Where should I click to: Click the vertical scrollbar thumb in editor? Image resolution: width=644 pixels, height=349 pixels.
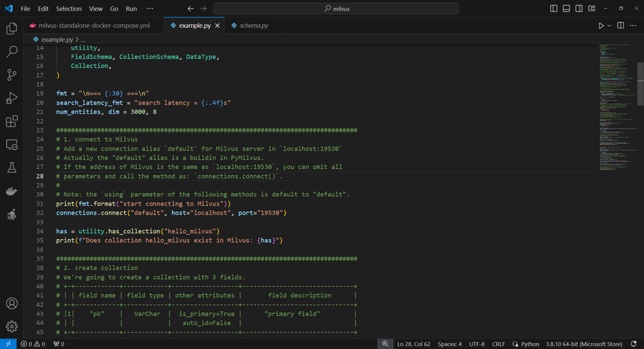(x=640, y=84)
